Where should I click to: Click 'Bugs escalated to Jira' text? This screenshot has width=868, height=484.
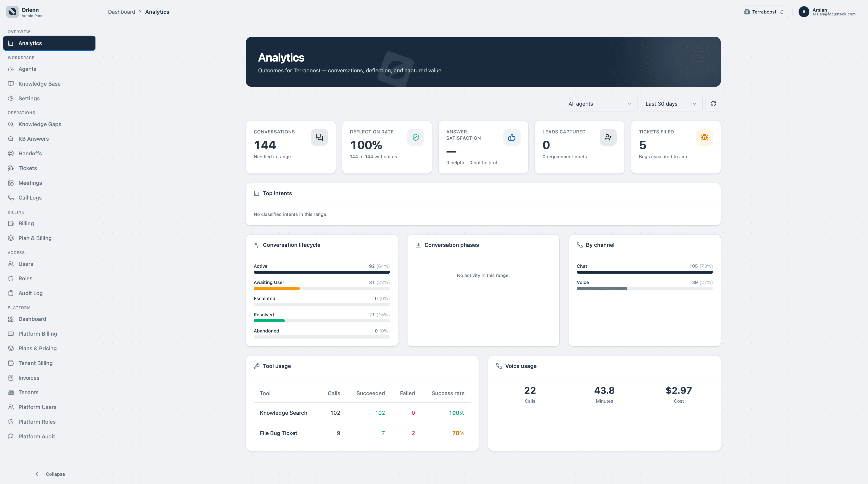(x=663, y=157)
